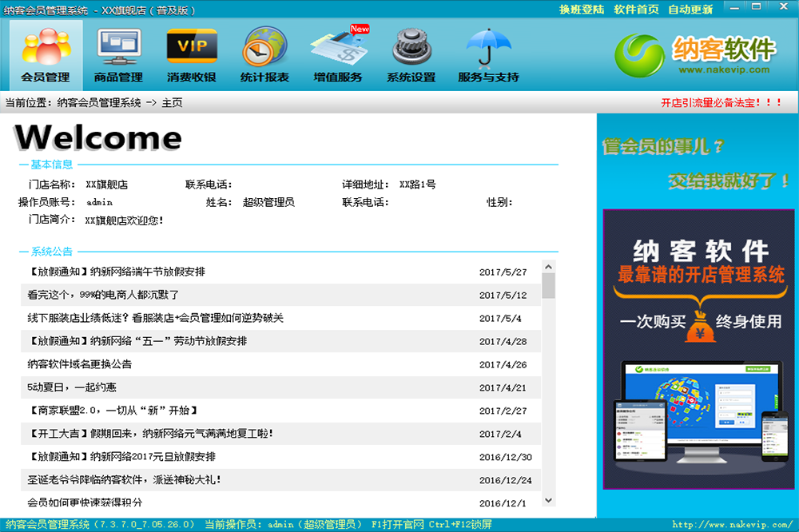Open 服务与支持 umbrella support module
Screen dimensions: 799x532
pos(488,55)
